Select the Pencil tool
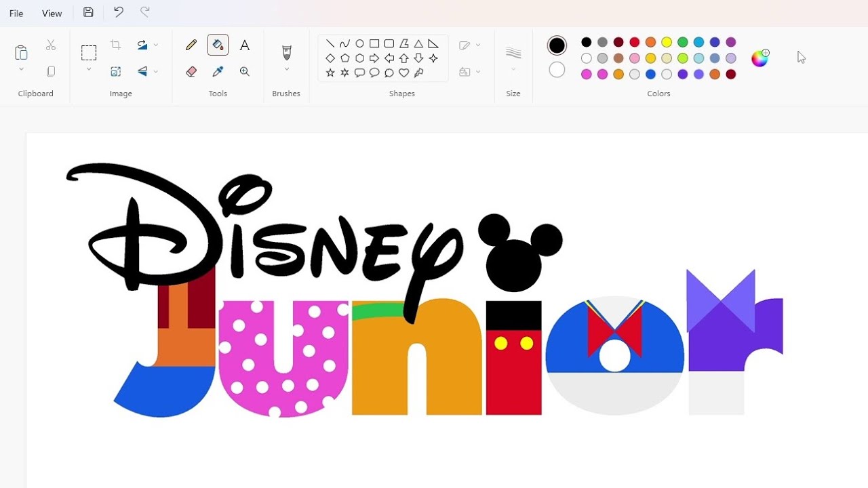This screenshot has height=488, width=868. click(191, 45)
